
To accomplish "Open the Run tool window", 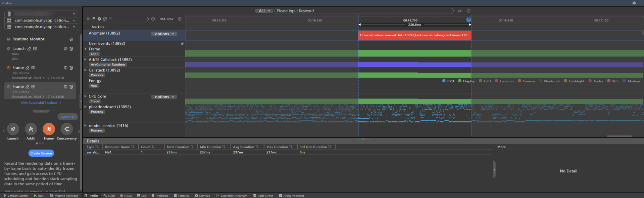I will coord(39,196).
